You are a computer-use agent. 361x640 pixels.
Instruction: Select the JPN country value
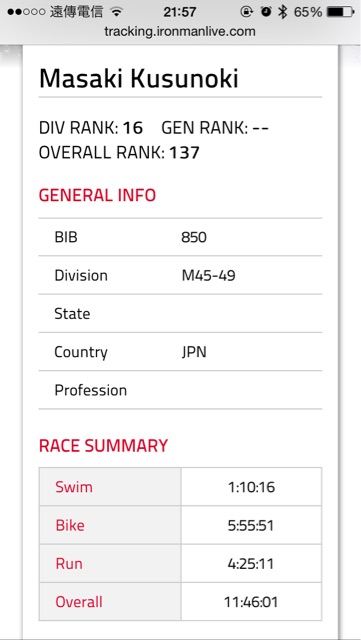click(194, 352)
